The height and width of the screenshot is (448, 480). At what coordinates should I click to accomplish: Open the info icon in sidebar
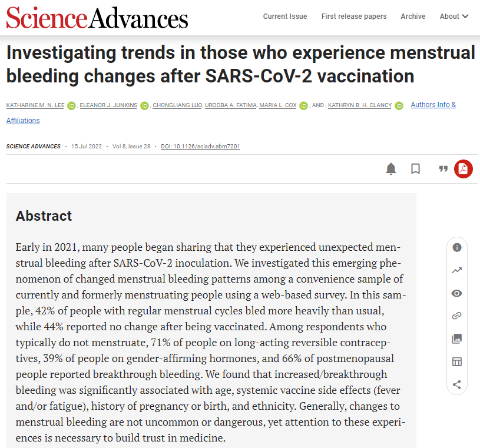point(456,248)
